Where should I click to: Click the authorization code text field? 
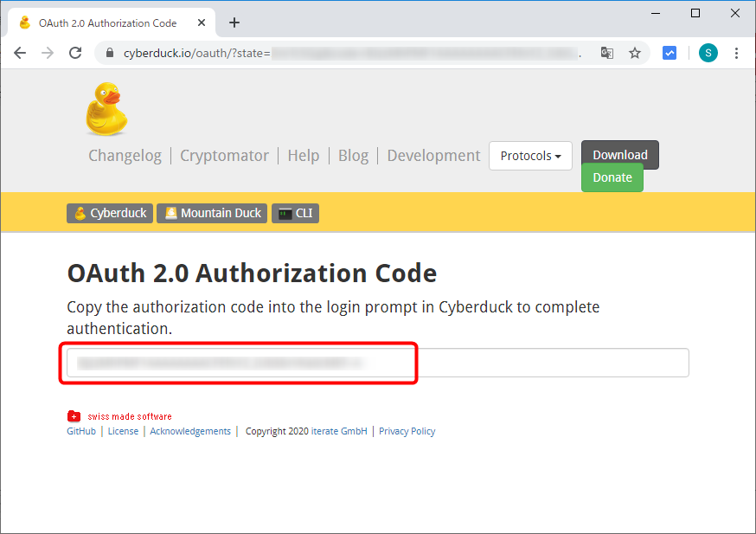[x=377, y=363]
